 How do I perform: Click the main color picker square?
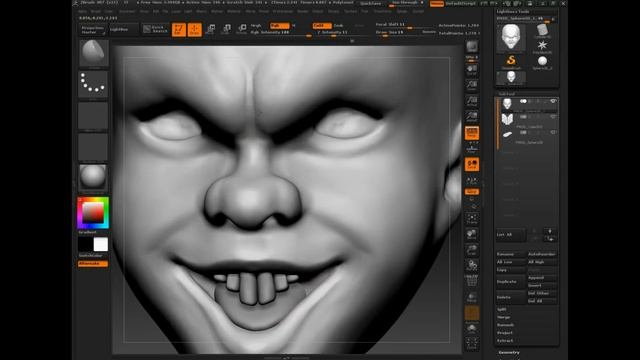click(x=93, y=213)
